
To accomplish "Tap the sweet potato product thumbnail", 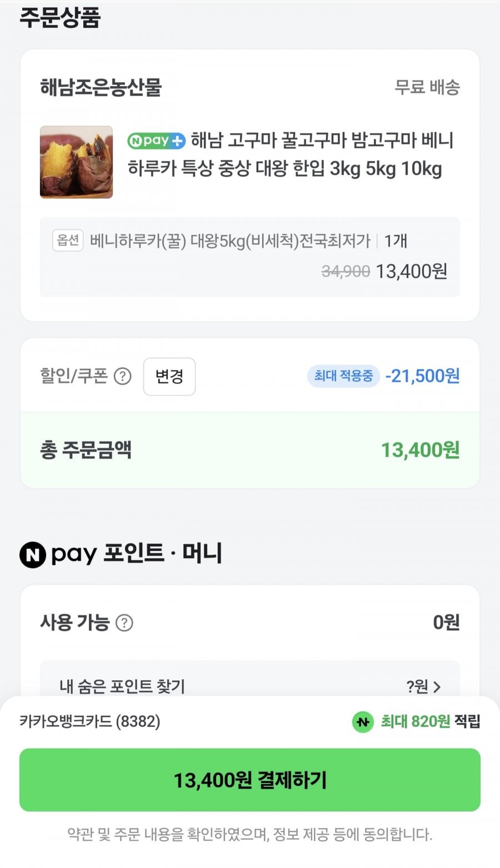I will 76,162.
